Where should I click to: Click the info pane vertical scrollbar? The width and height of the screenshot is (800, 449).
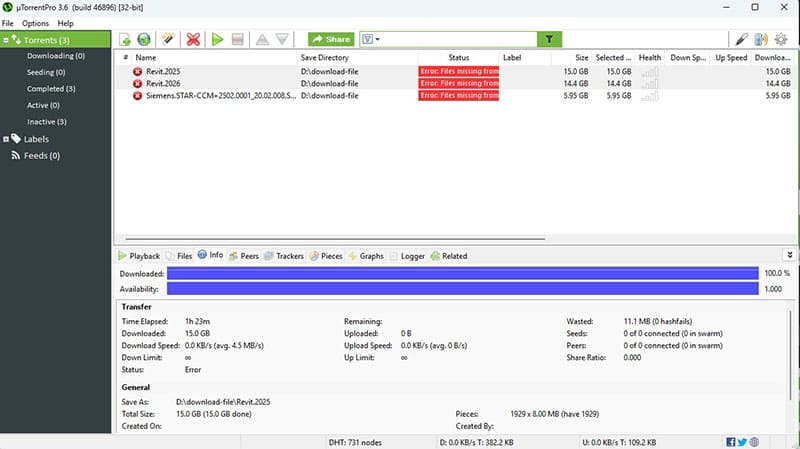790,355
